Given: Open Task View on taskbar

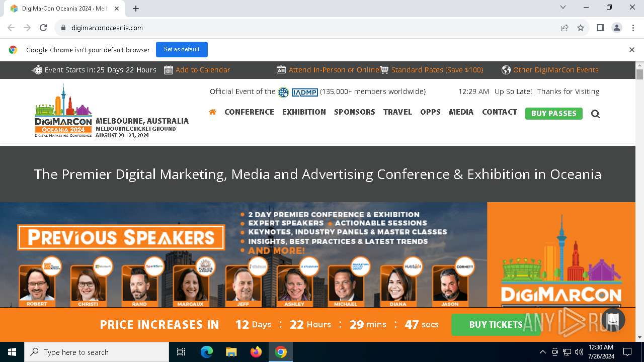Looking at the screenshot, I should [181, 352].
